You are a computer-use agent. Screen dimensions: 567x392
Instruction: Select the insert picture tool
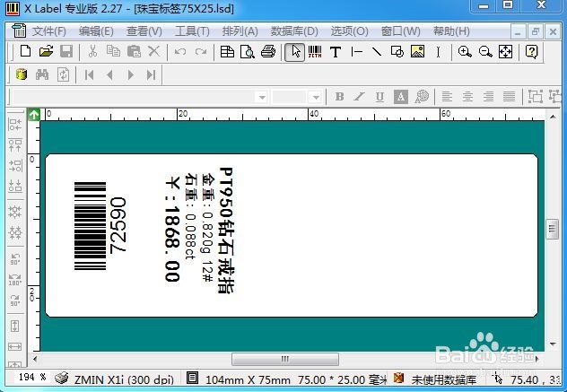(418, 52)
